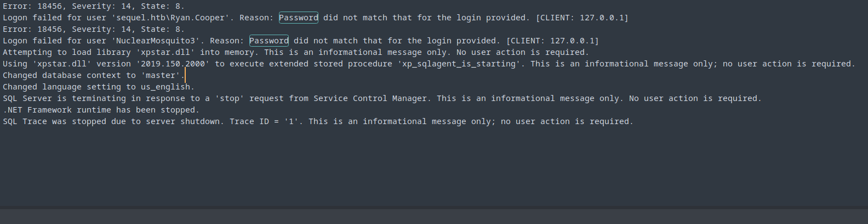Viewport: 868px width, 224px height.
Task: Click highlighted Password in Ryan.Cooper logon line
Action: (299, 18)
